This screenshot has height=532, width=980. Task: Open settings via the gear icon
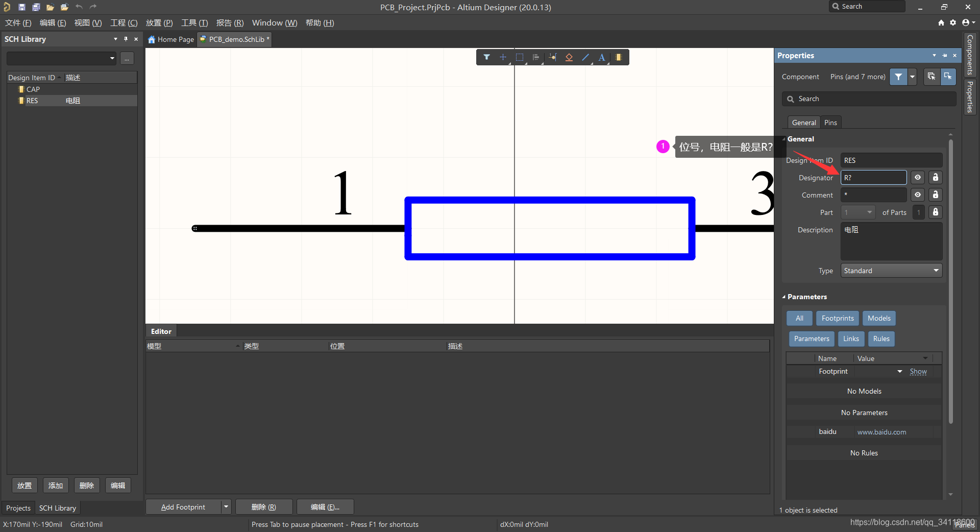[x=953, y=22]
